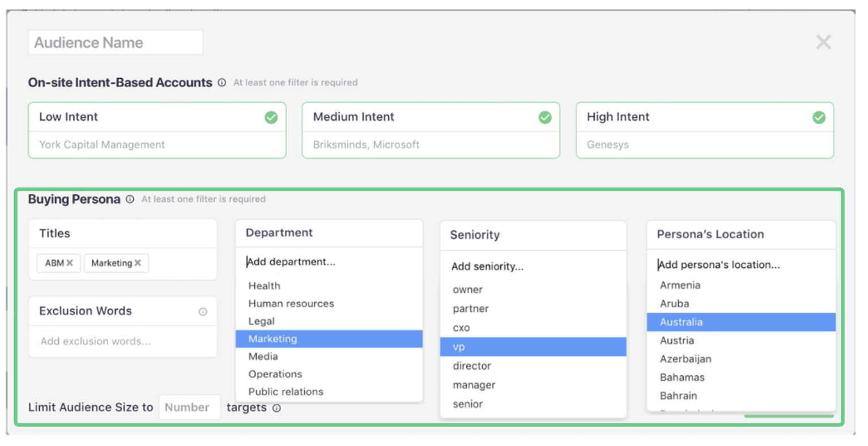Click info icon in Exclusion Words header
Viewport: 868px width, 446px height.
(x=203, y=312)
